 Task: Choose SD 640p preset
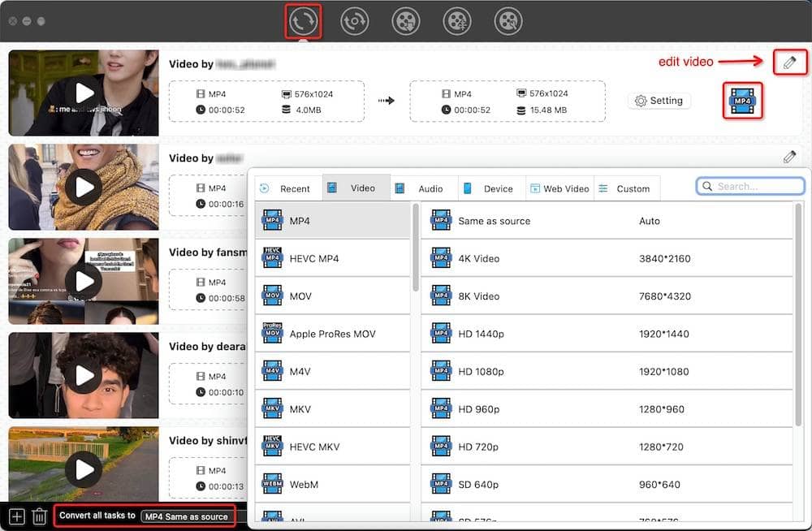pyautogui.click(x=607, y=485)
